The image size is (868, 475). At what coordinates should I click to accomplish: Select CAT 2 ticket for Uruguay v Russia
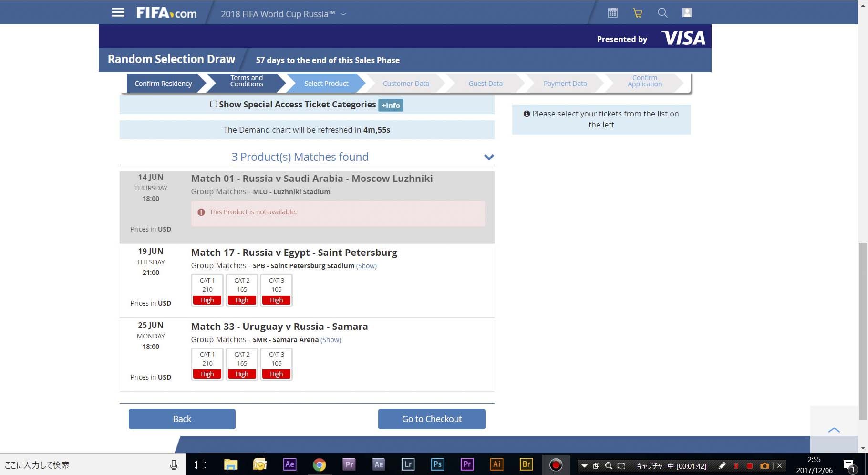coord(242,364)
